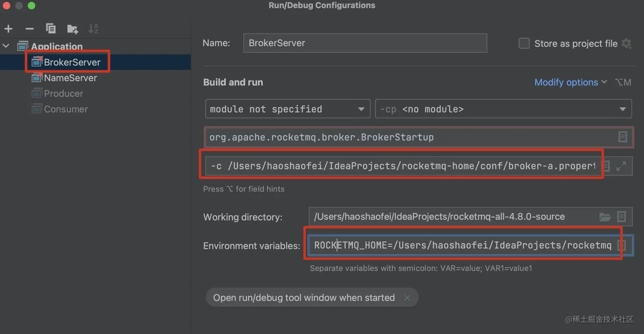The width and height of the screenshot is (644, 334).
Task: Add a new configuration with plus icon
Action: [9, 29]
